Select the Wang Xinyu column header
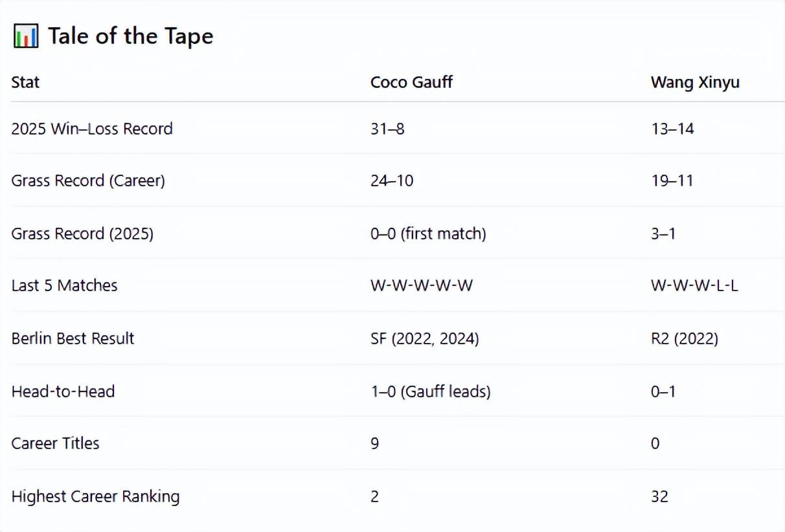 (x=695, y=83)
